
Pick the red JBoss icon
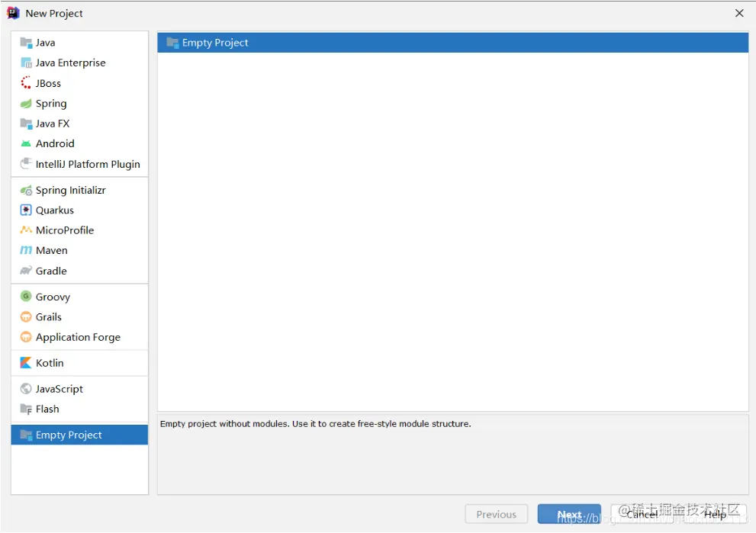[26, 83]
